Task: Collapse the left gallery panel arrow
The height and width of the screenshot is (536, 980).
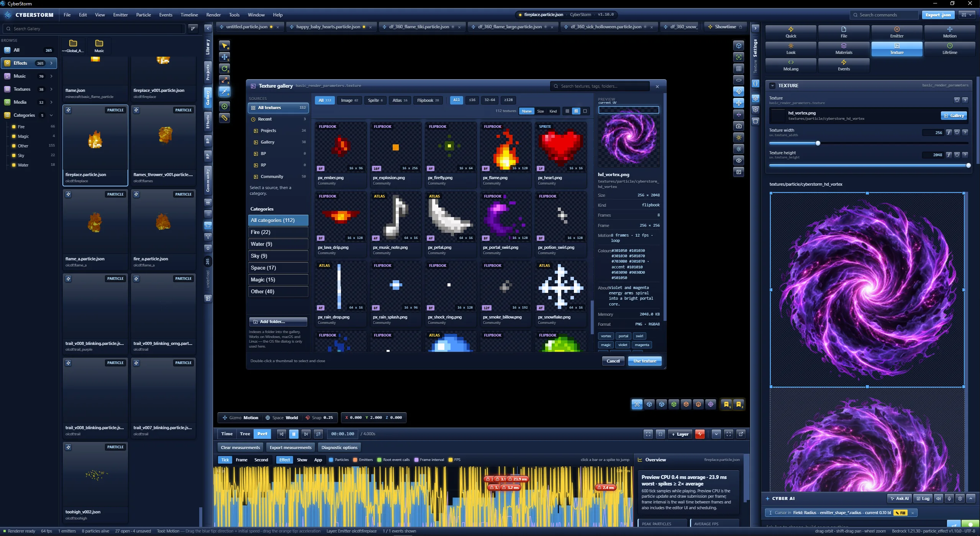Action: click(x=208, y=28)
